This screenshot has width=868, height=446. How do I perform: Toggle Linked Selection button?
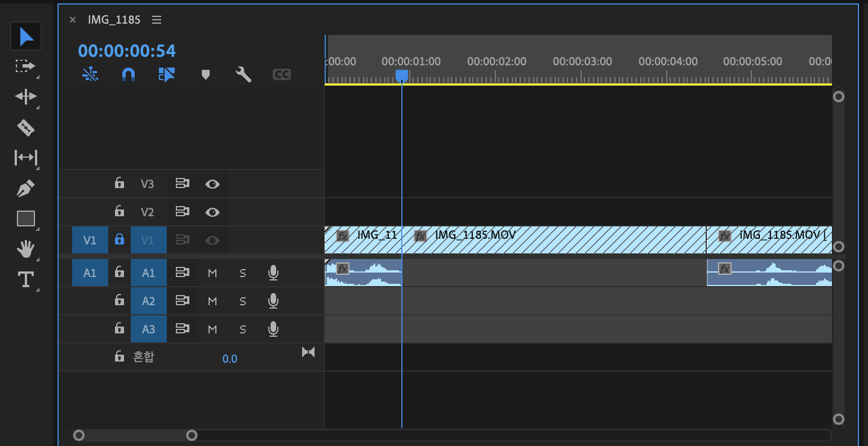(x=167, y=74)
